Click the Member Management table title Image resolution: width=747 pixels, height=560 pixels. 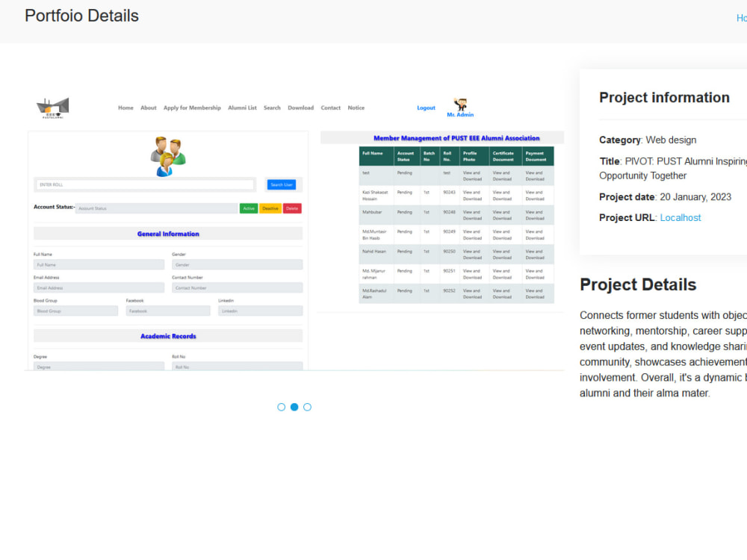(456, 138)
